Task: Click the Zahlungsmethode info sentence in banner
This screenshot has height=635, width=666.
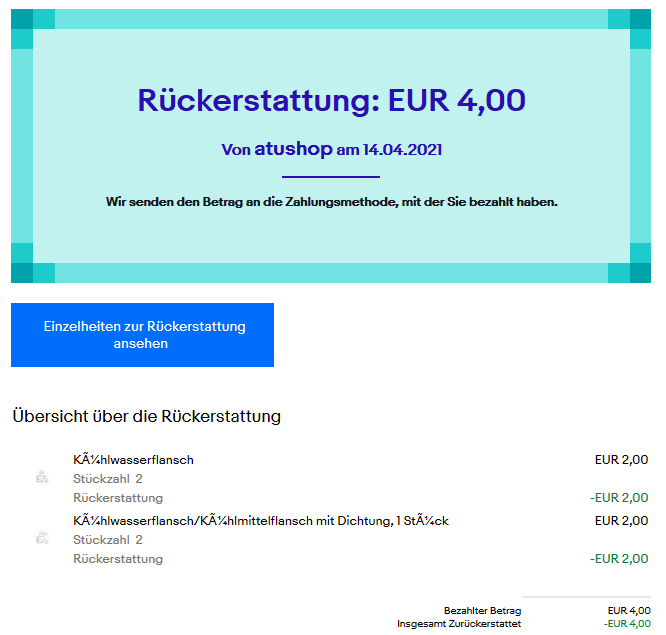Action: point(331,202)
